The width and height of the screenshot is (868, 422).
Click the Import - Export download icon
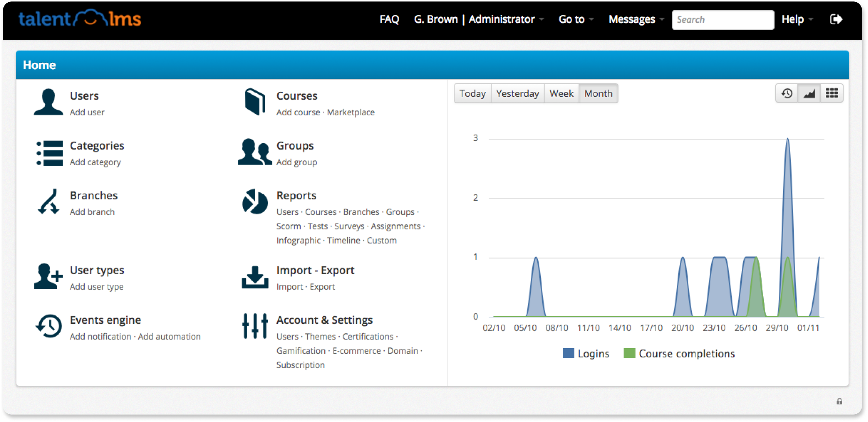point(255,277)
